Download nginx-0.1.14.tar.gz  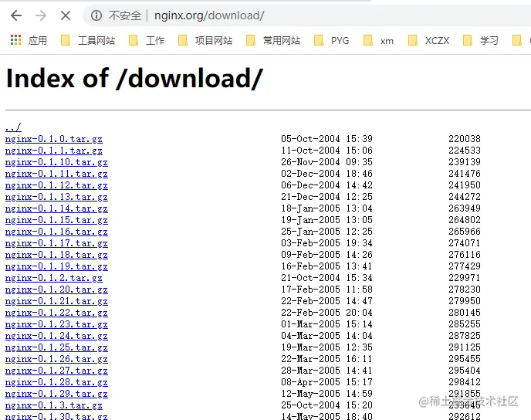(56, 208)
